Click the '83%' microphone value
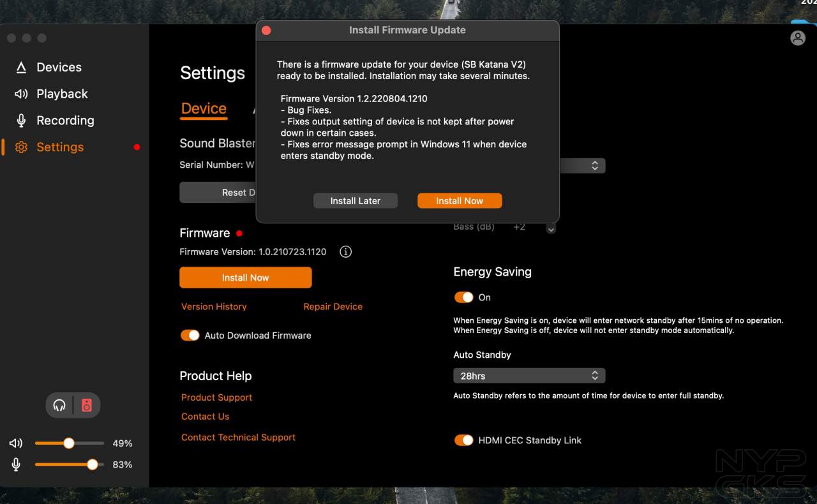Screen dimensions: 817x504 (x=123, y=464)
